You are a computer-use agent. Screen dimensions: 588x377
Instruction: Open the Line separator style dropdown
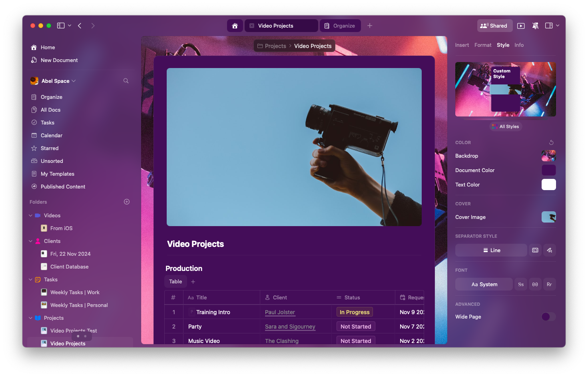491,250
